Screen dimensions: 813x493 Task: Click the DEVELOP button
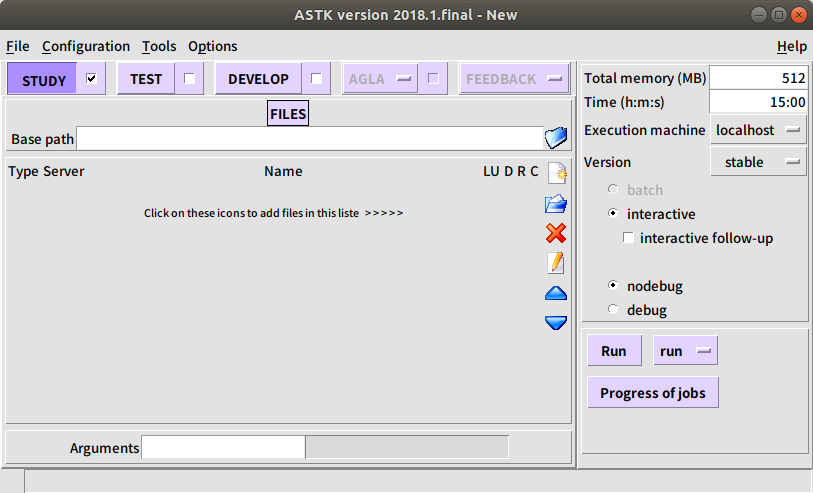(258, 79)
